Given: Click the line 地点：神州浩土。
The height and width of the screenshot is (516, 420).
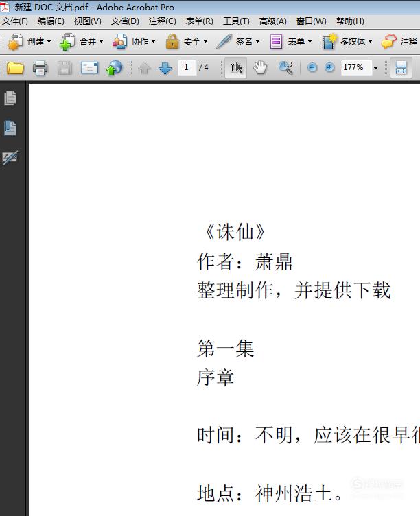Looking at the screenshot, I should pyautogui.click(x=270, y=493).
